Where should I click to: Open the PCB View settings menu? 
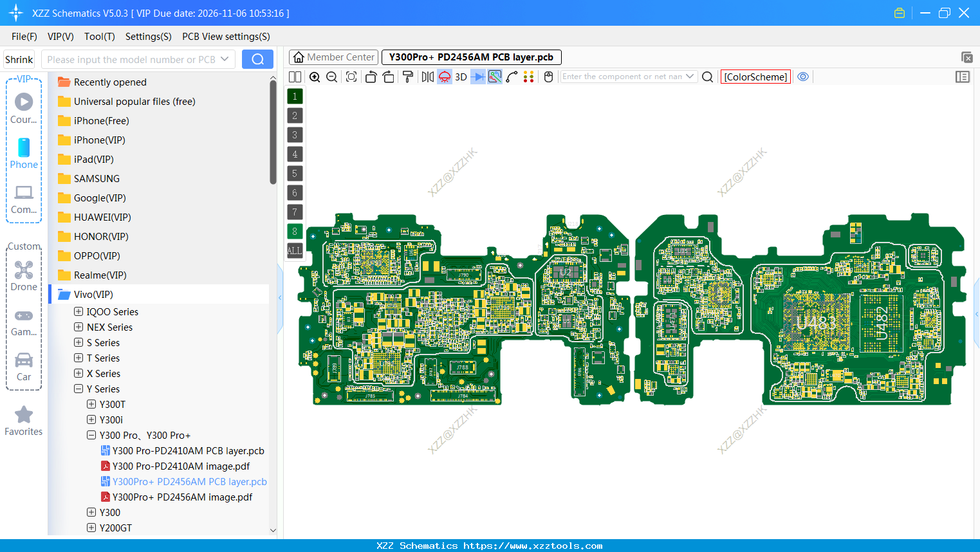[x=226, y=37]
